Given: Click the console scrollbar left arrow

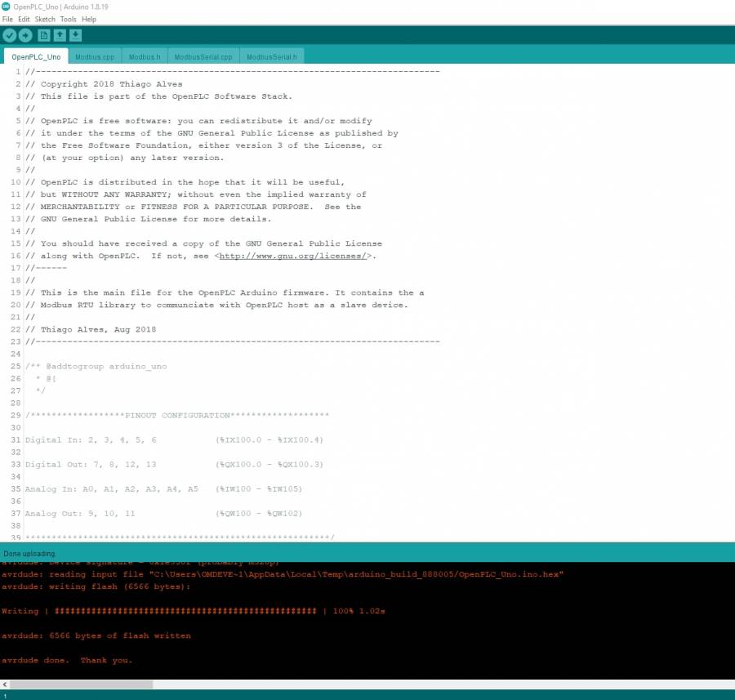Looking at the screenshot, I should point(5,684).
